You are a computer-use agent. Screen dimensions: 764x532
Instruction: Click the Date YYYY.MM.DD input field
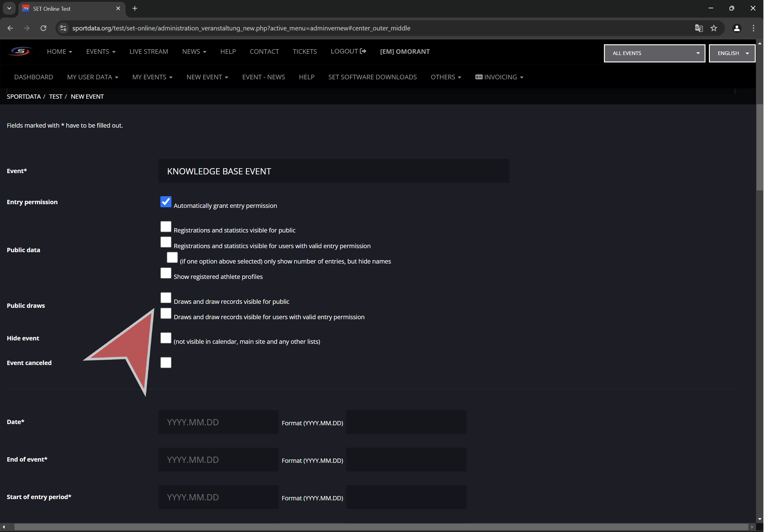(218, 422)
